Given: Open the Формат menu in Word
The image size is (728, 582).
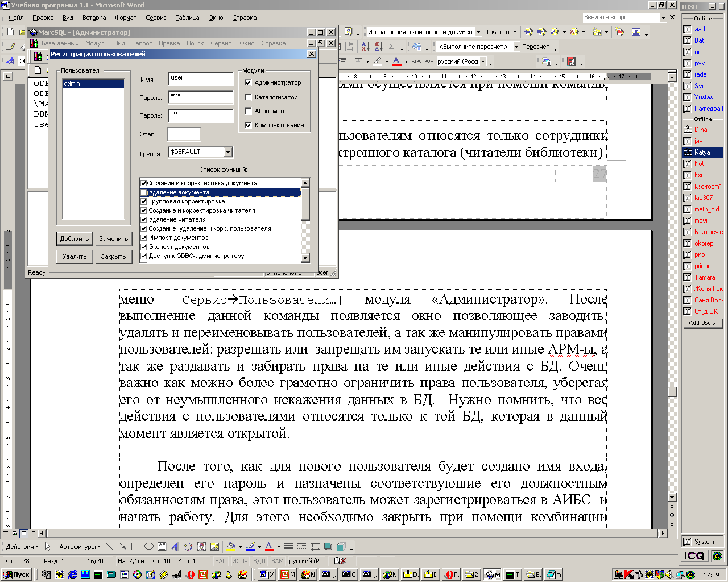Looking at the screenshot, I should (125, 18).
